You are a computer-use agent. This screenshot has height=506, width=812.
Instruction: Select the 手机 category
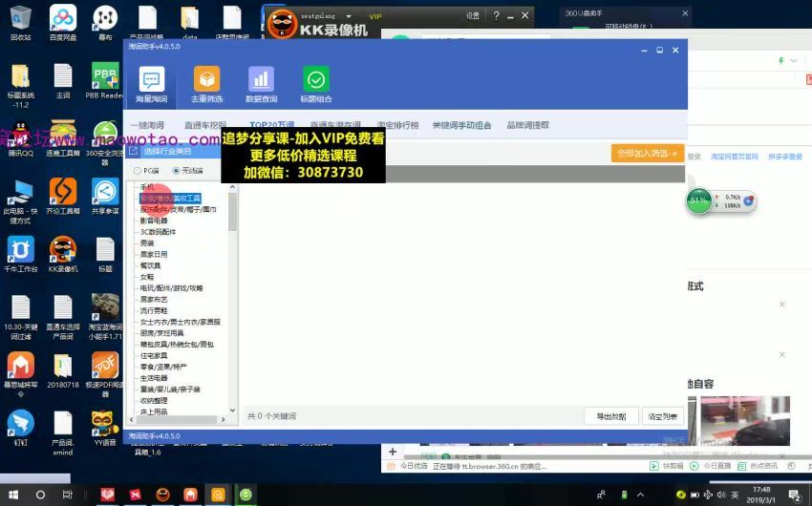[x=147, y=187]
